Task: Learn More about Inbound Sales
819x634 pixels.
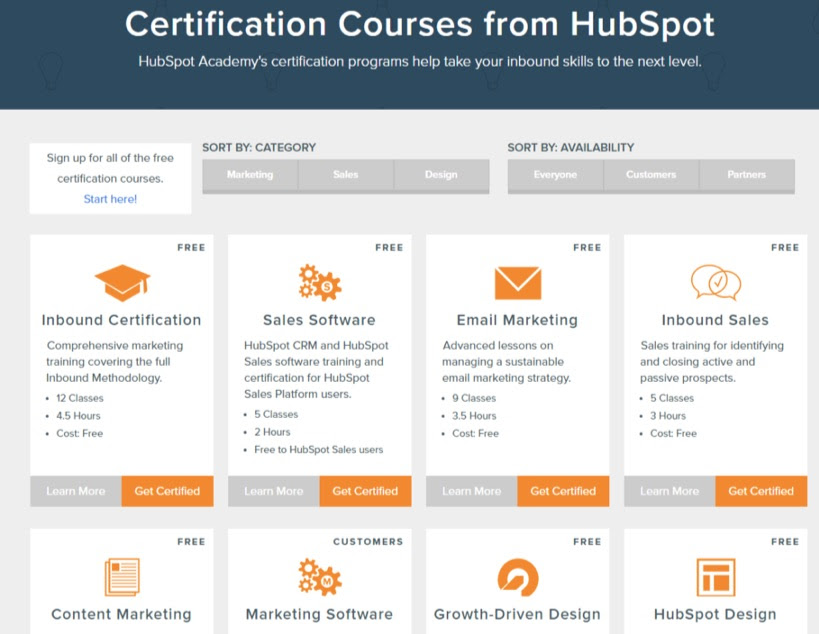Action: pos(670,491)
